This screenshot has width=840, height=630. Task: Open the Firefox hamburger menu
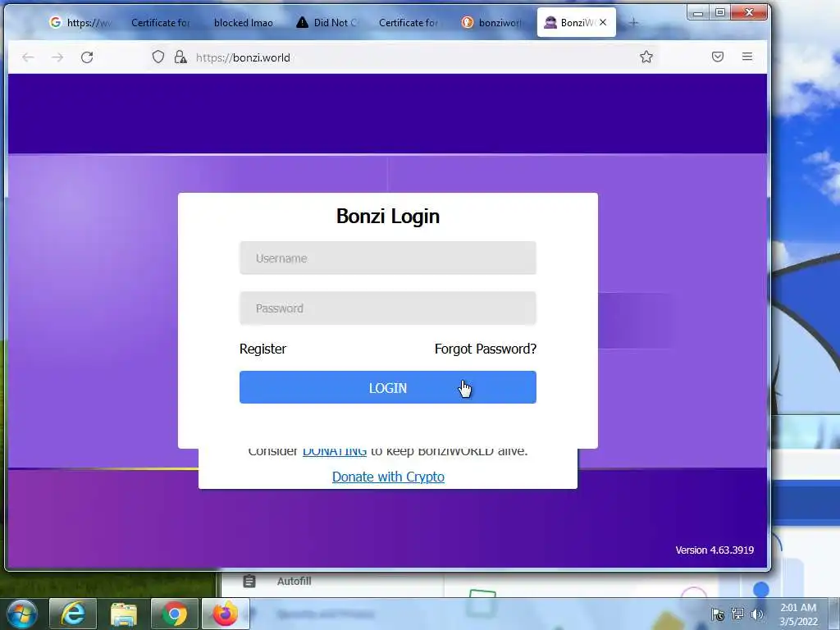(747, 57)
